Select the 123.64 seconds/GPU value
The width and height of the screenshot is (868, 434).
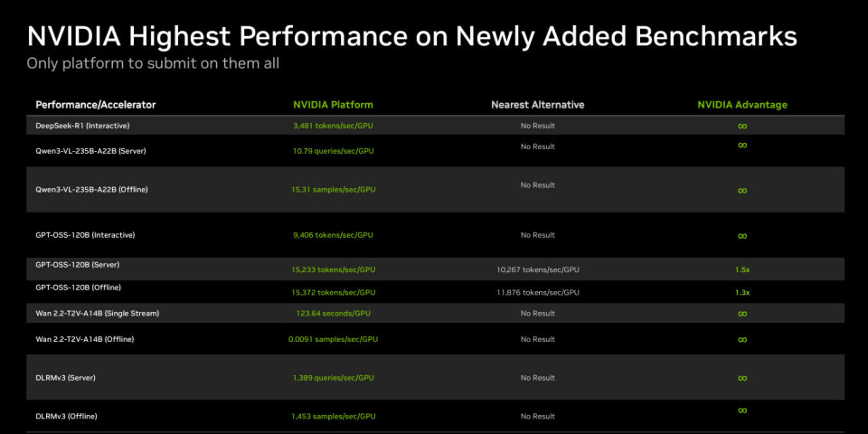coord(333,314)
